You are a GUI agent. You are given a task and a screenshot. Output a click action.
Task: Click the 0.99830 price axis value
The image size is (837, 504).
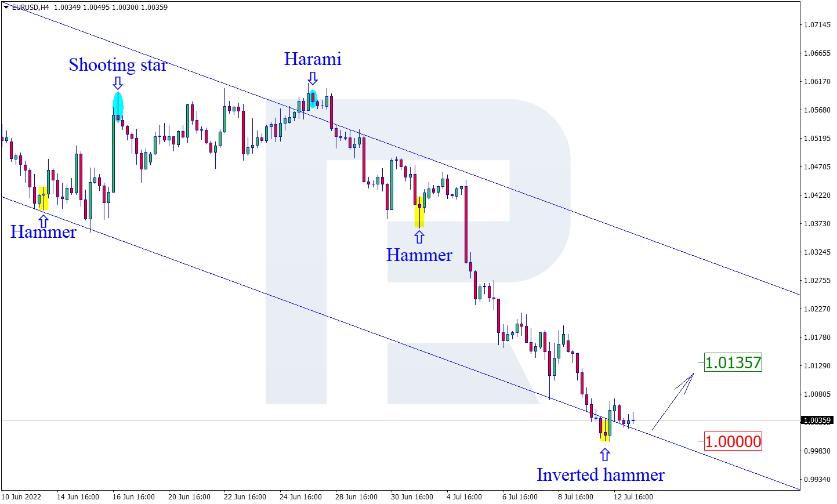click(817, 451)
